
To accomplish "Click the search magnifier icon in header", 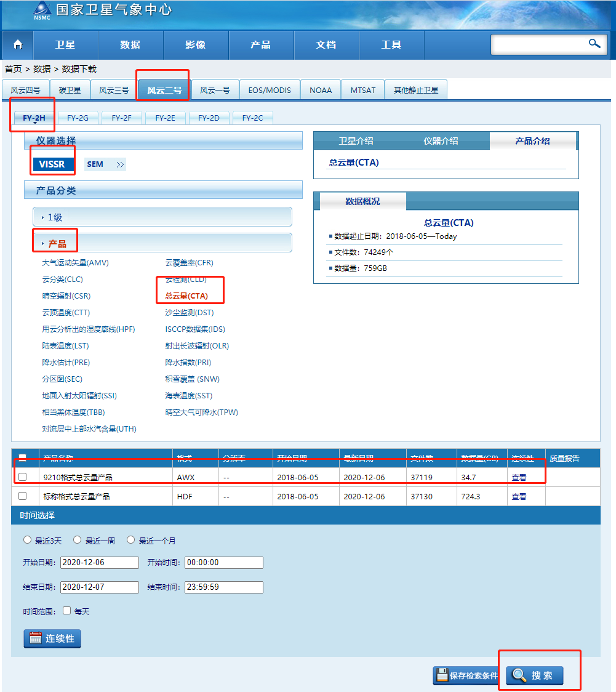I will (x=594, y=43).
